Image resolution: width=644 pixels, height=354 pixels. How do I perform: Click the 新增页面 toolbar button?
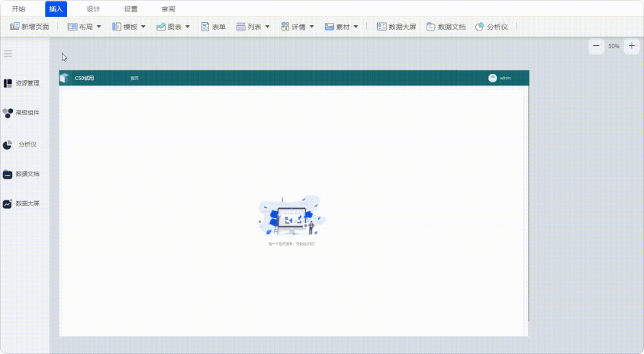(30, 27)
